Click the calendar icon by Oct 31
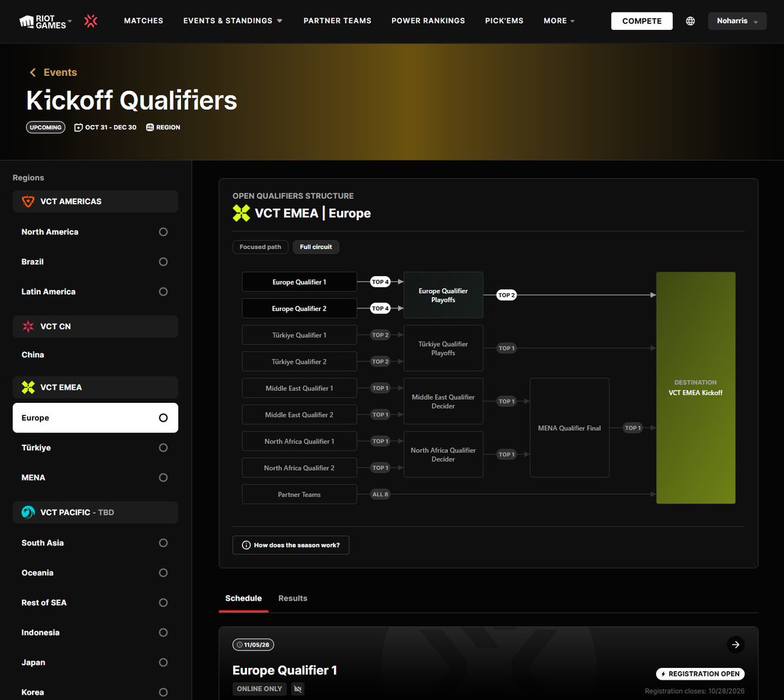Viewport: 784px width, 700px height. coord(78,127)
